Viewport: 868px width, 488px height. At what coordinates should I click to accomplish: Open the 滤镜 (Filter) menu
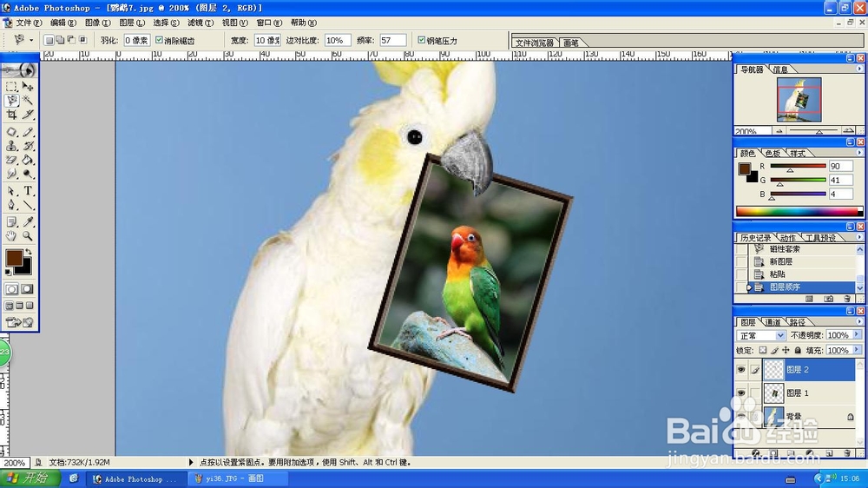(x=200, y=23)
